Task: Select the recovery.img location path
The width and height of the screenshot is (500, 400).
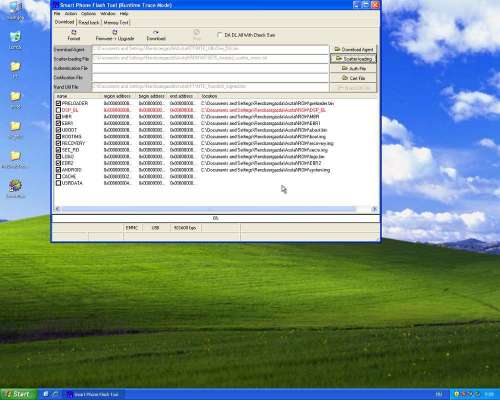Action: click(267, 143)
